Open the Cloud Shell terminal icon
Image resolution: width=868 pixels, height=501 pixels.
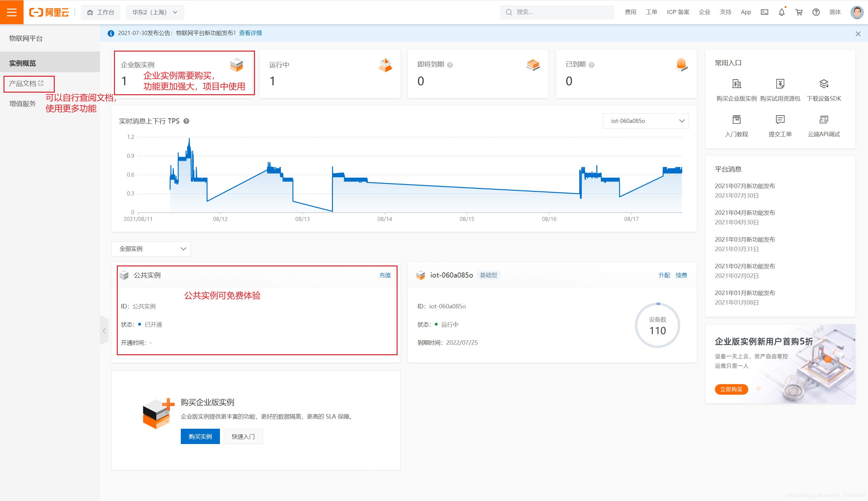(x=764, y=12)
